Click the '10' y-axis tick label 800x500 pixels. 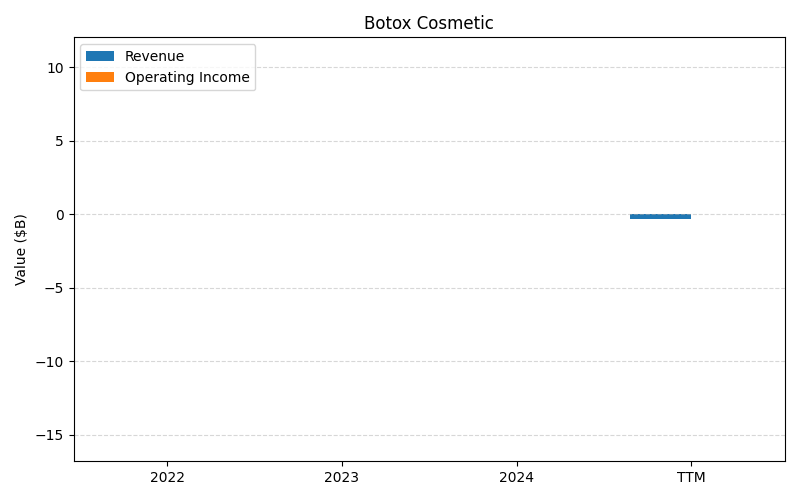56,68
